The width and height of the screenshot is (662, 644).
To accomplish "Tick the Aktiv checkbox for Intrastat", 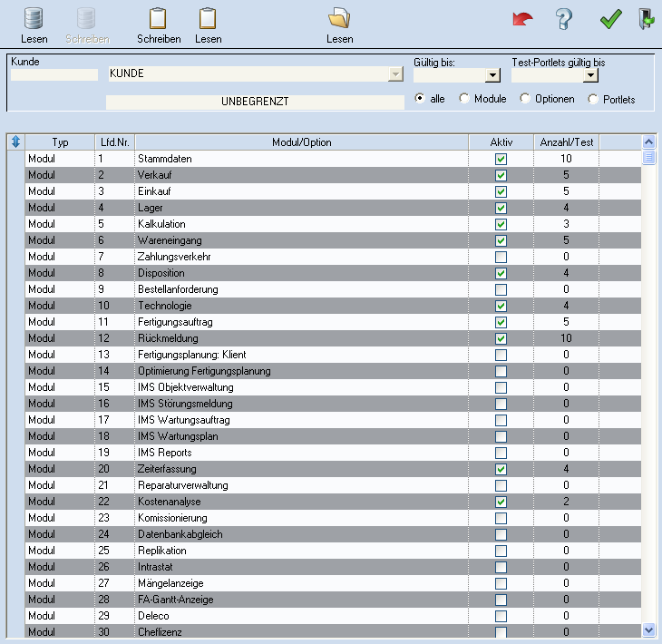I will (501, 567).
